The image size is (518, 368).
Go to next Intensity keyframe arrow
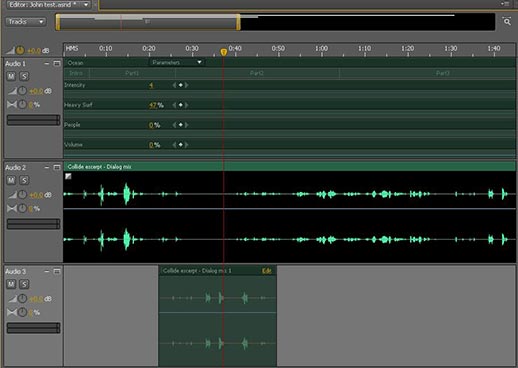(187, 85)
